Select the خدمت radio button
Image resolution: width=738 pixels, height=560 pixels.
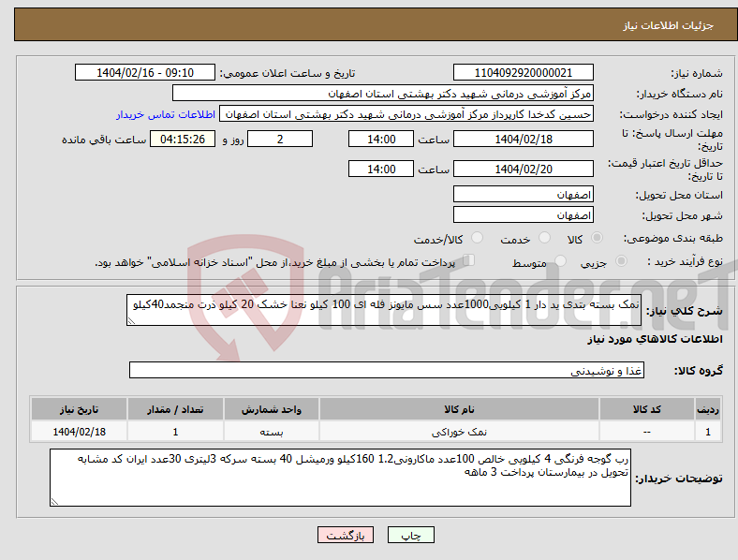tap(544, 238)
